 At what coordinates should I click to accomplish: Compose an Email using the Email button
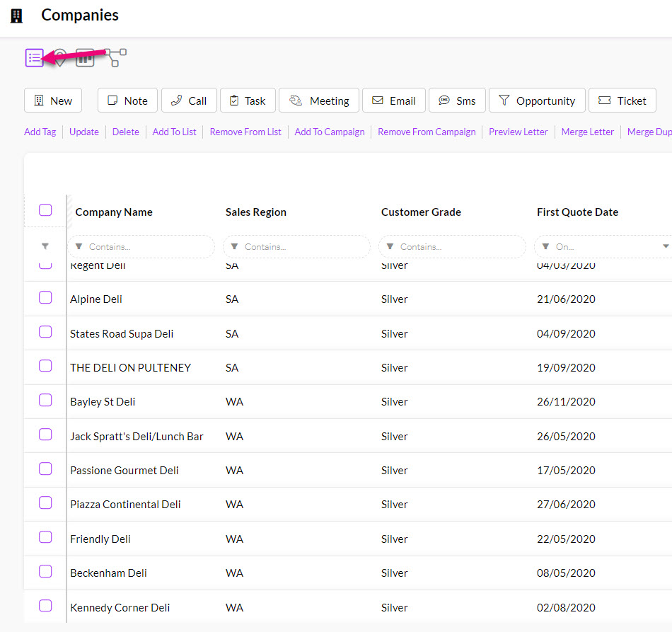394,100
